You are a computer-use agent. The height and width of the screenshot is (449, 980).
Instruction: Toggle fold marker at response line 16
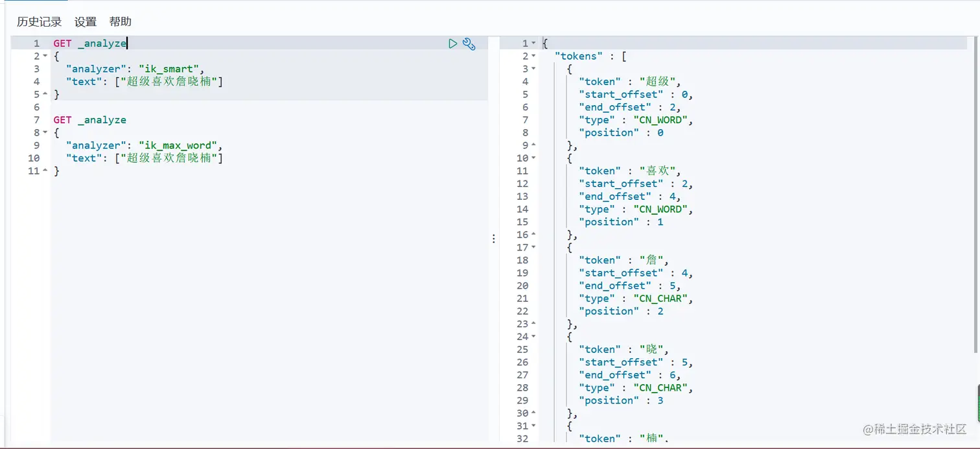pyautogui.click(x=533, y=235)
